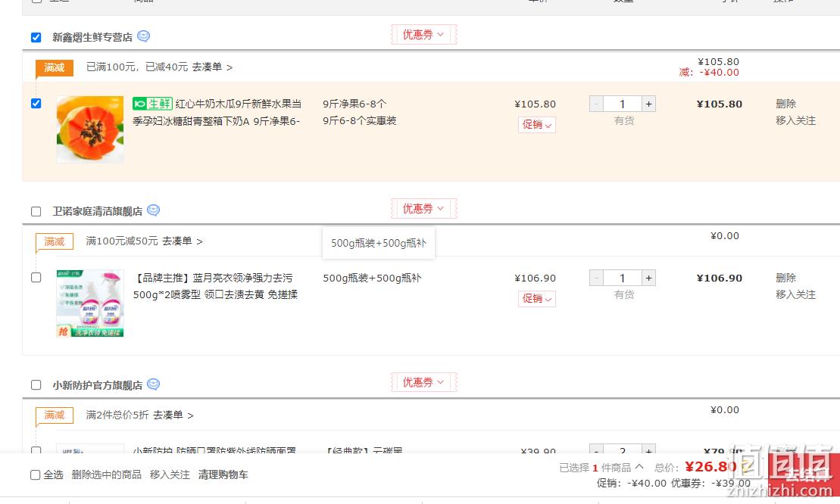Open chat icon beside 小新防护官方旗舰店
This screenshot has width=840, height=504.
point(153,384)
